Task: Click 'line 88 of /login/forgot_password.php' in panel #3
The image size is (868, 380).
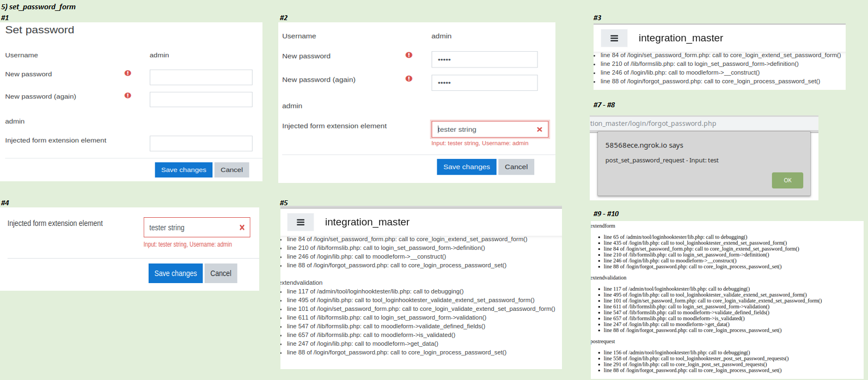Action: coord(710,81)
